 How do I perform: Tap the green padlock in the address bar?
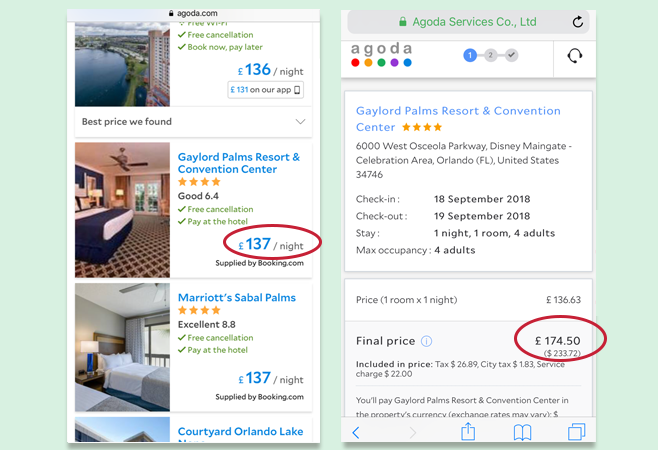pos(402,21)
